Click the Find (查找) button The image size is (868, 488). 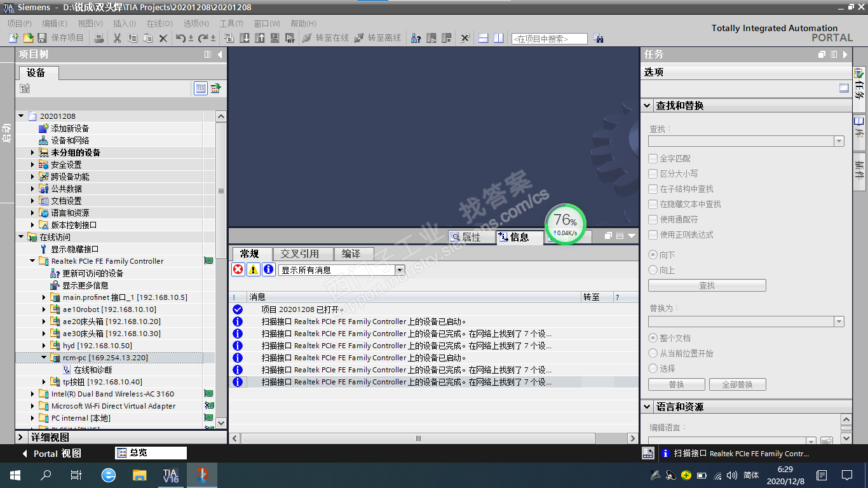point(707,286)
